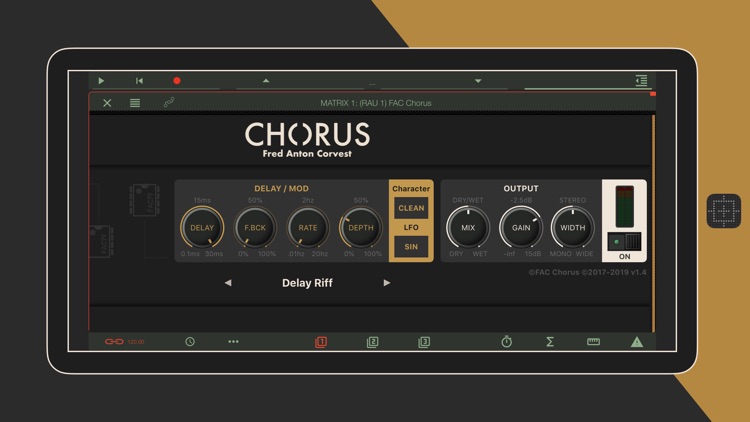
Task: Click the F.BCK feedback knob
Action: pos(255,228)
